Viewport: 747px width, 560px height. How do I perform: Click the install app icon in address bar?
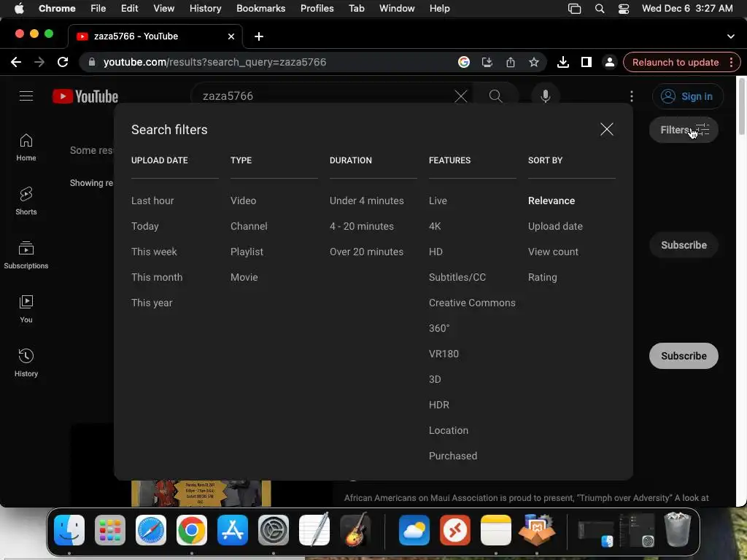pos(487,63)
